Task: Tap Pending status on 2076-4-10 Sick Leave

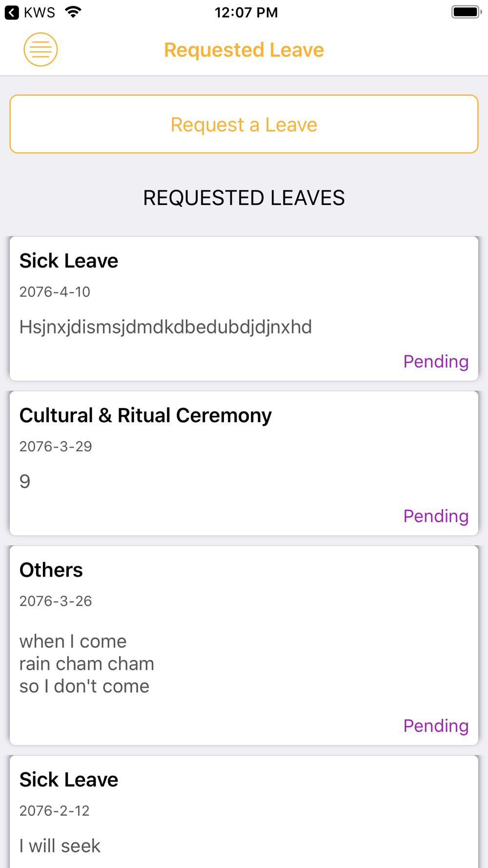Action: (x=436, y=362)
